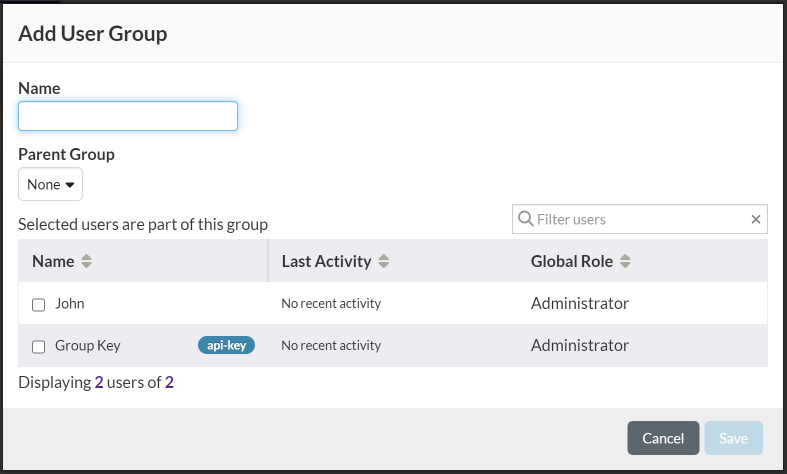The width and height of the screenshot is (787, 474).
Task: Tick the Group Key checkbox
Action: click(x=39, y=346)
